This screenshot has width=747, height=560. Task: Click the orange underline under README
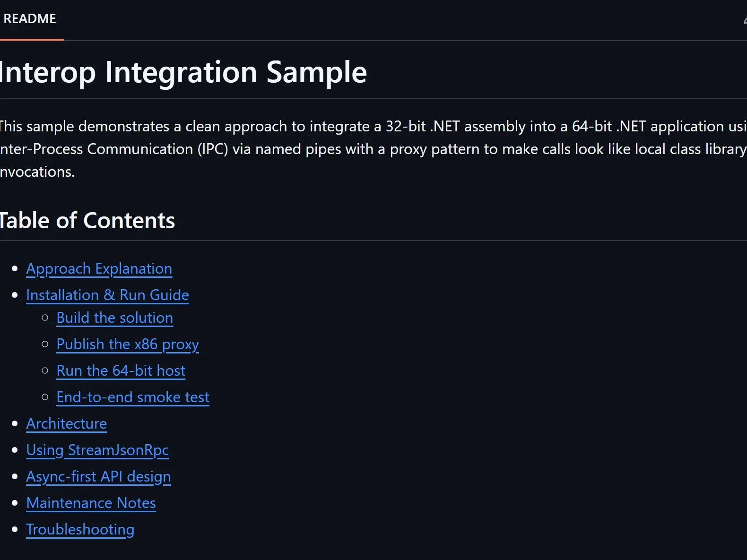(x=31, y=41)
